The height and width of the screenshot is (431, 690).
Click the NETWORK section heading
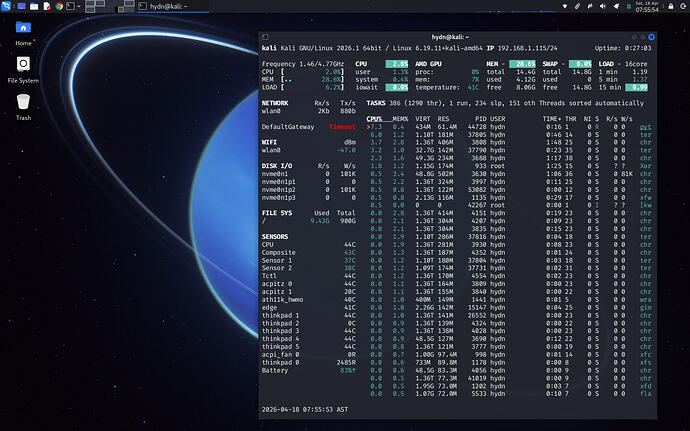tap(275, 103)
